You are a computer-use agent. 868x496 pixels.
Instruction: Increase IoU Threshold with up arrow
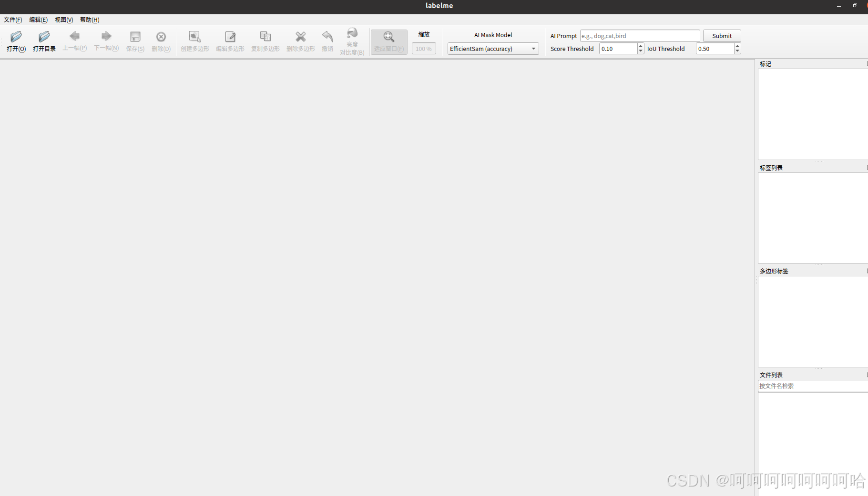737,46
